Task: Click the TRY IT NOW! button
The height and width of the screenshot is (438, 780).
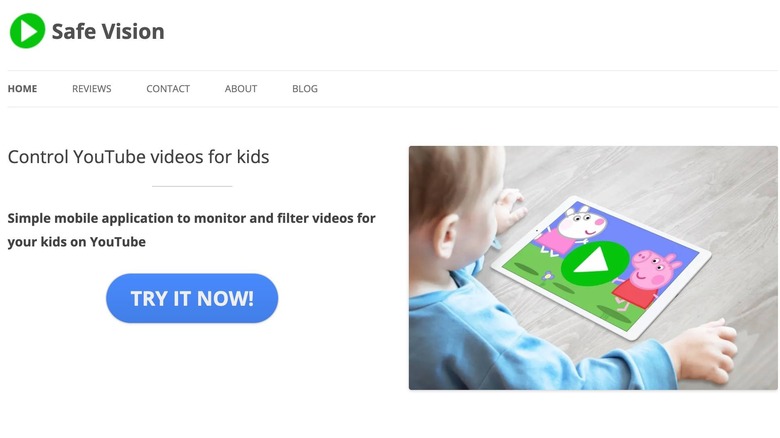Action: (x=192, y=298)
